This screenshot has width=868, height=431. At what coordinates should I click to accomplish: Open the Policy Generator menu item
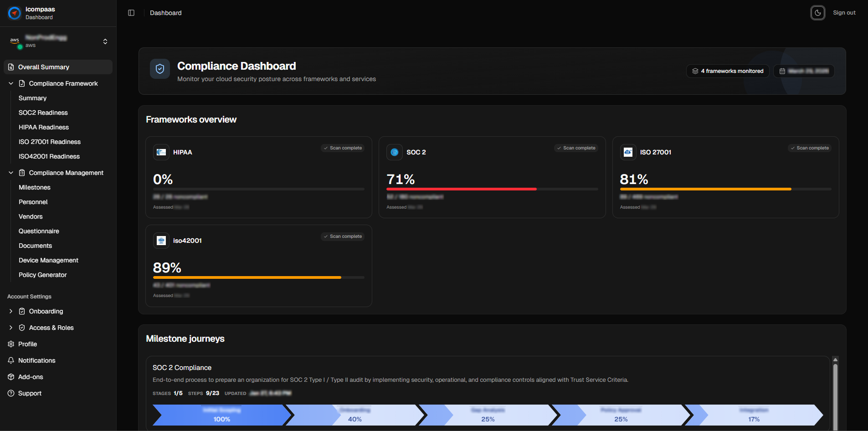click(x=43, y=275)
